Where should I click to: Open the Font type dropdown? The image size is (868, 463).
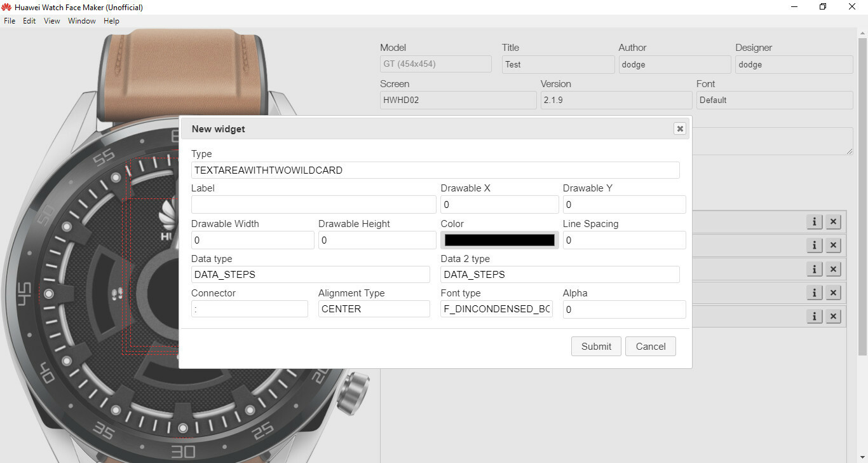coord(496,309)
